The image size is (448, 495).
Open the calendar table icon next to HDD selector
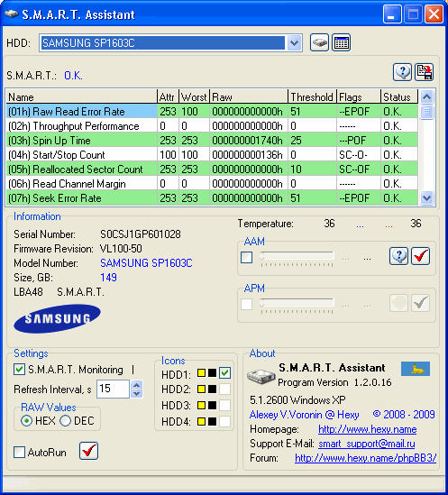pyautogui.click(x=341, y=42)
